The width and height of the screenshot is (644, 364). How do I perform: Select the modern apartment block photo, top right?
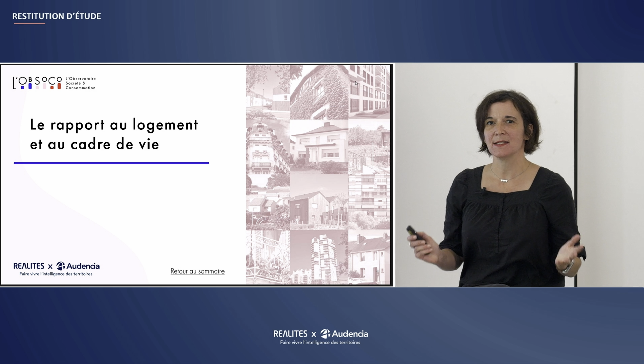[x=369, y=92]
